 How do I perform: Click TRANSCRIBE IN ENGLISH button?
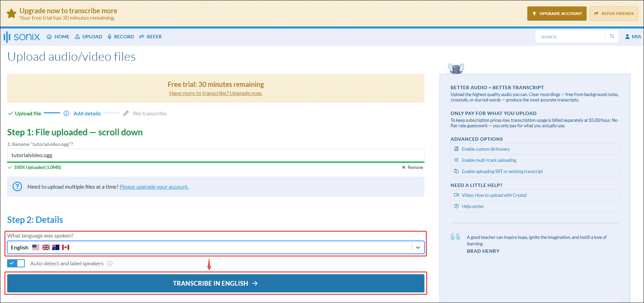point(216,283)
